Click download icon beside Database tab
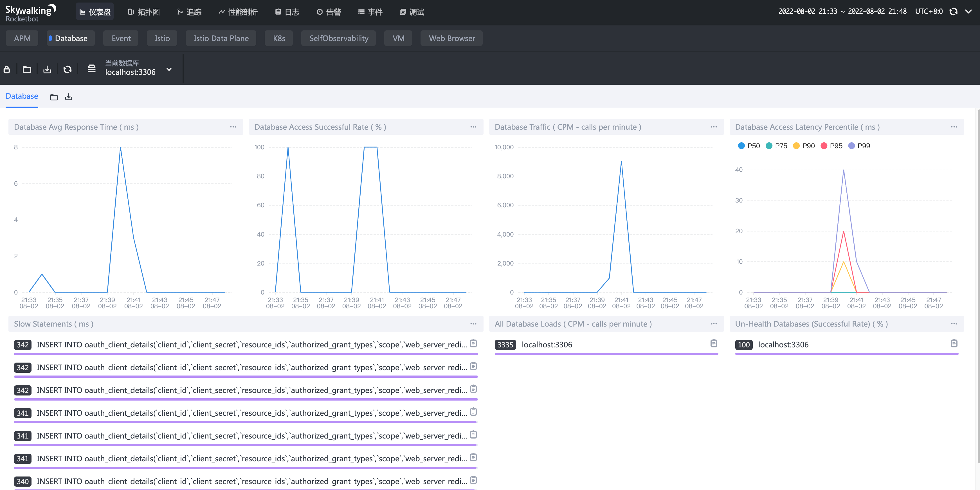This screenshot has height=490, width=980. pos(68,97)
